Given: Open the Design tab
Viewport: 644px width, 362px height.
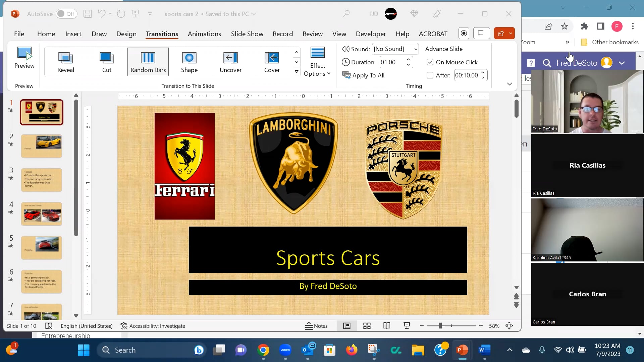Looking at the screenshot, I should 126,34.
